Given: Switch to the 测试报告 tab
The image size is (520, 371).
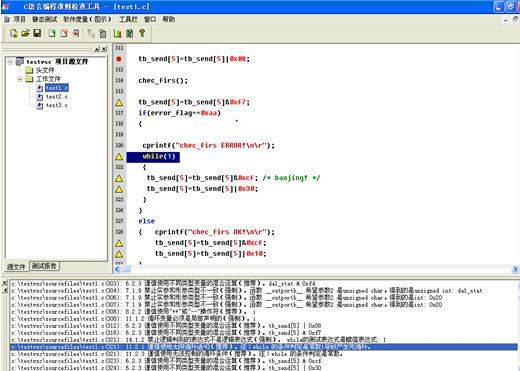Looking at the screenshot, I should click(44, 266).
